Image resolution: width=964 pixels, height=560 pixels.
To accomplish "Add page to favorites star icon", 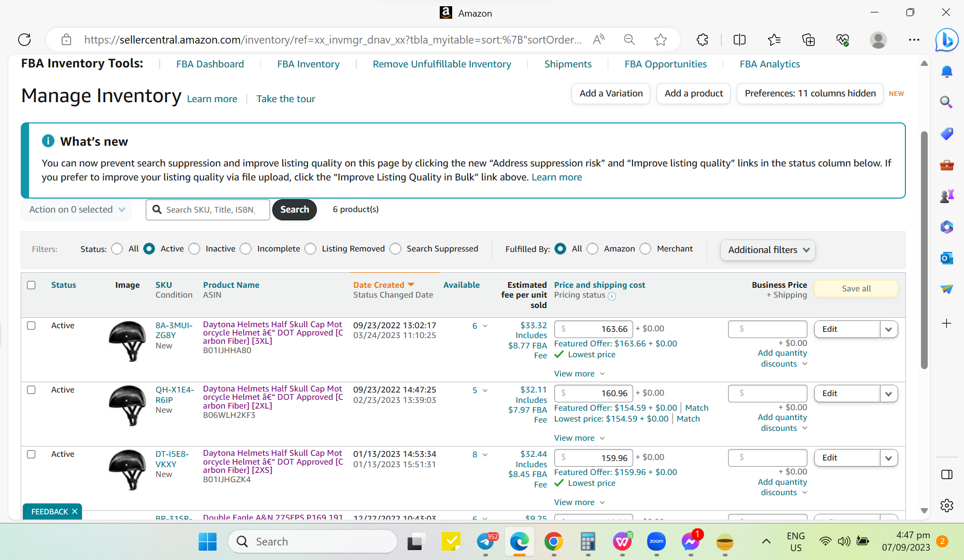I will 661,39.
